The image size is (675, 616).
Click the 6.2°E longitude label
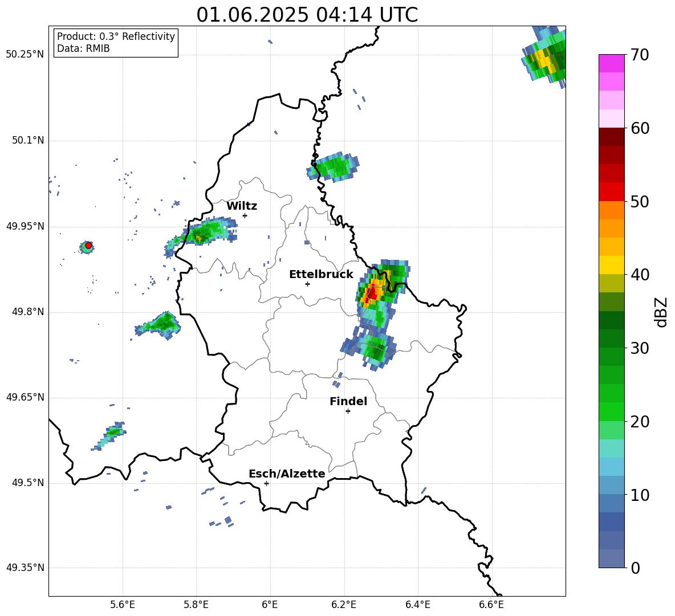click(344, 605)
